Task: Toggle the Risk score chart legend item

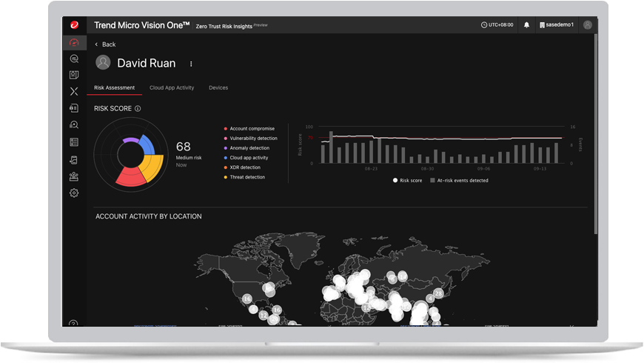Action: pyautogui.click(x=407, y=181)
